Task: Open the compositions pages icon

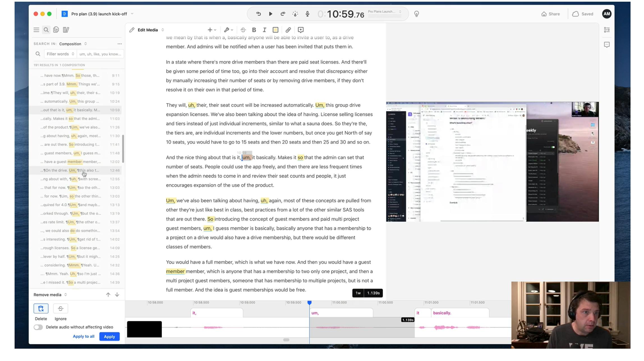Action: pos(56,30)
